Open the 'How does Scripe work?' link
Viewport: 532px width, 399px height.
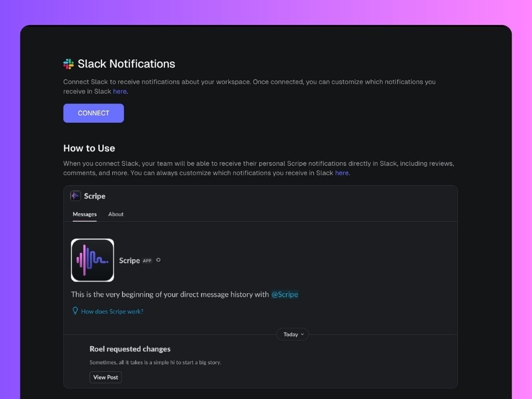(112, 312)
